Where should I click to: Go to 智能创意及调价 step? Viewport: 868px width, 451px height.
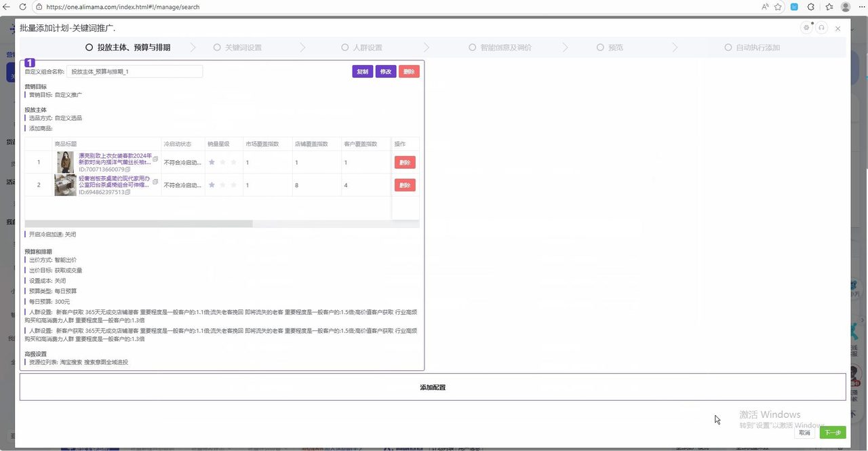click(x=500, y=48)
